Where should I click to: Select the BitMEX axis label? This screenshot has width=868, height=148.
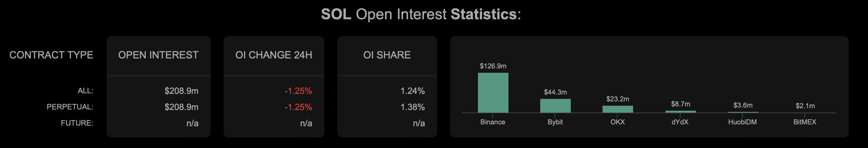805,122
